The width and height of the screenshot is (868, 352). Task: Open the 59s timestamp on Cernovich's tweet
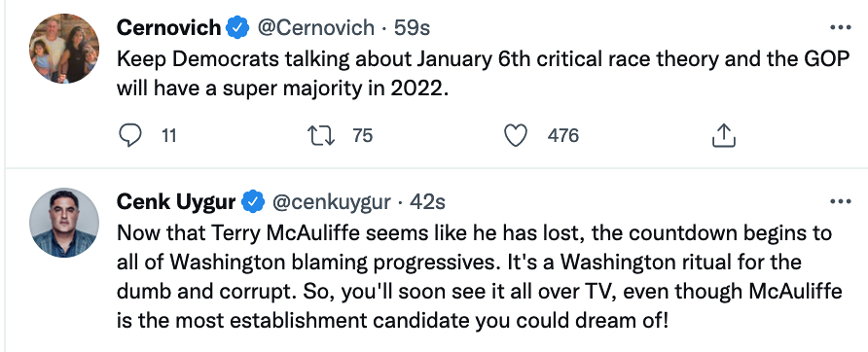412,27
